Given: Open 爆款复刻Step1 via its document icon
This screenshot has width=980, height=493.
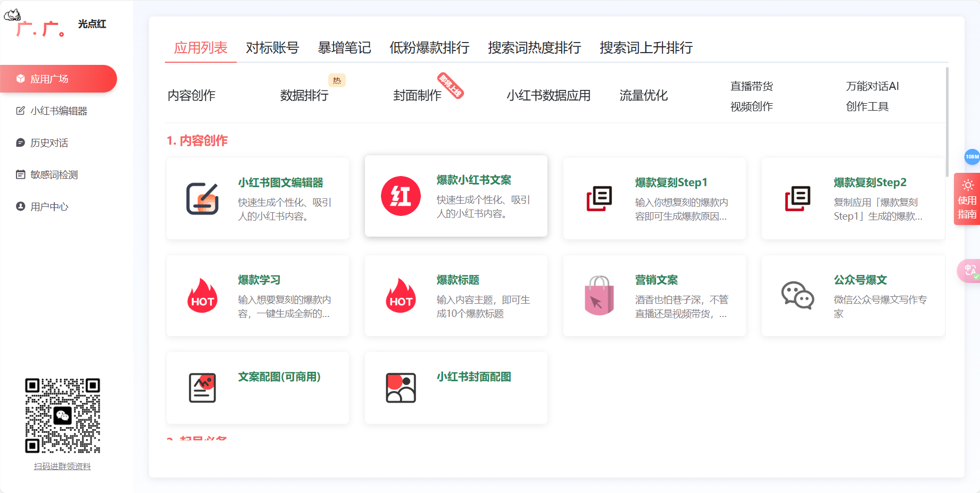Looking at the screenshot, I should pyautogui.click(x=599, y=197).
